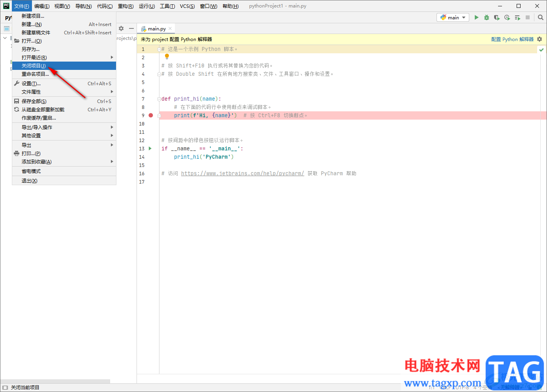Expand 导出 submenu
Image resolution: width=547 pixels, height=392 pixels.
(x=64, y=145)
